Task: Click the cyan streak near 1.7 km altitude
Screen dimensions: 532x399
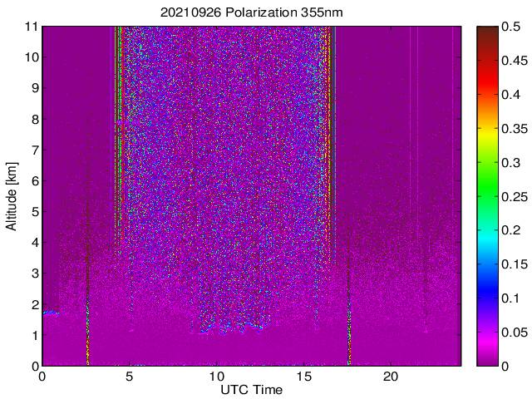Action: point(51,313)
